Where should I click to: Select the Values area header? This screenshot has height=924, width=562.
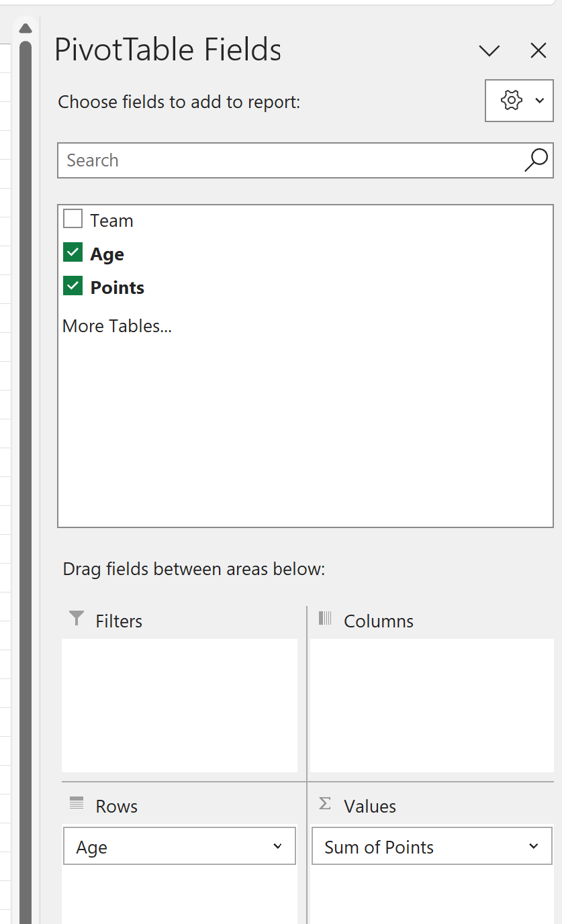coord(369,805)
